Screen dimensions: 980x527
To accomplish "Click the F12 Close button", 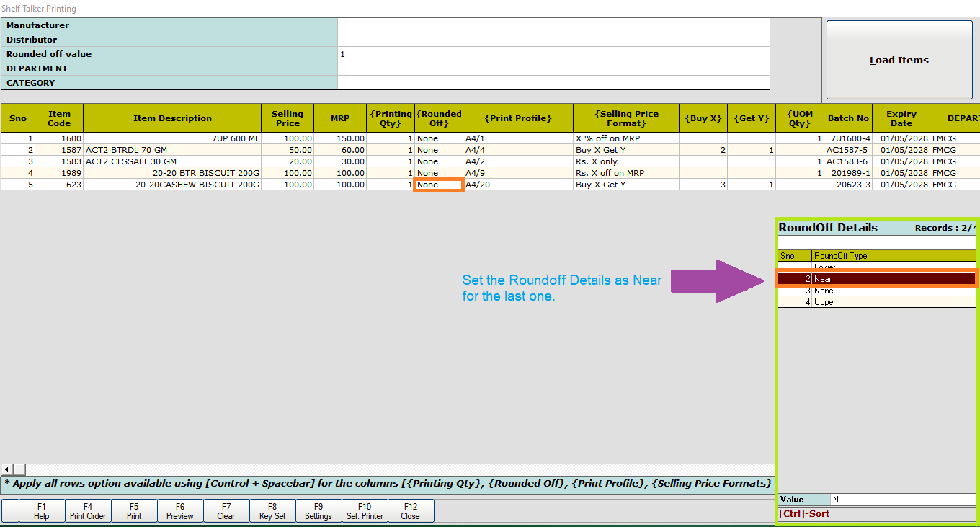I will coord(411,511).
